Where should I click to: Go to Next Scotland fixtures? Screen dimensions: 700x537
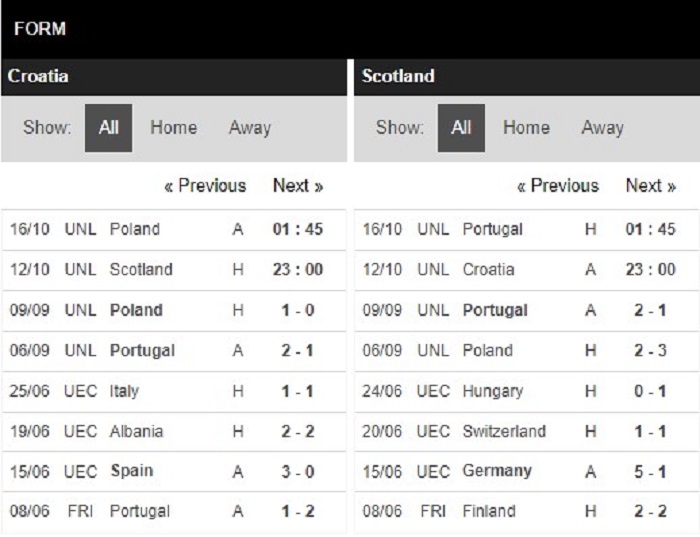click(650, 186)
